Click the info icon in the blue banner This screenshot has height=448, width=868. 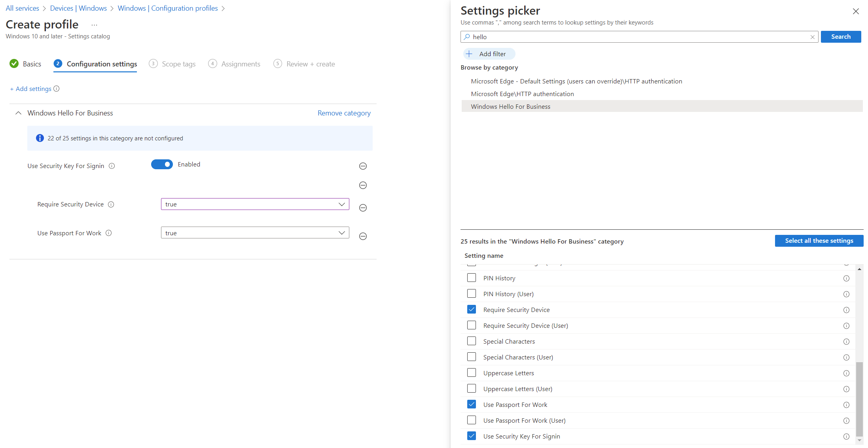click(40, 138)
